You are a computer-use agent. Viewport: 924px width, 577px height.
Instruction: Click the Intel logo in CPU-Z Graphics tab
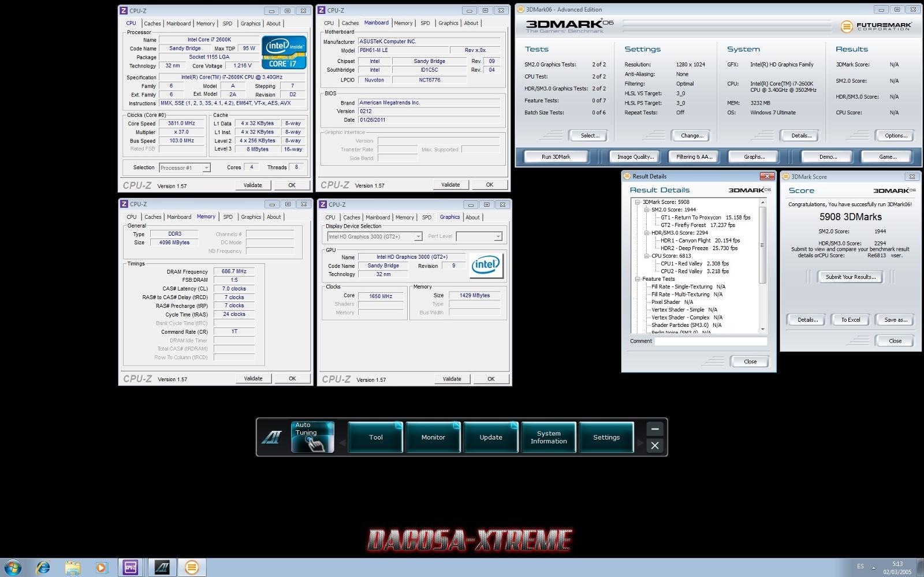tap(486, 266)
